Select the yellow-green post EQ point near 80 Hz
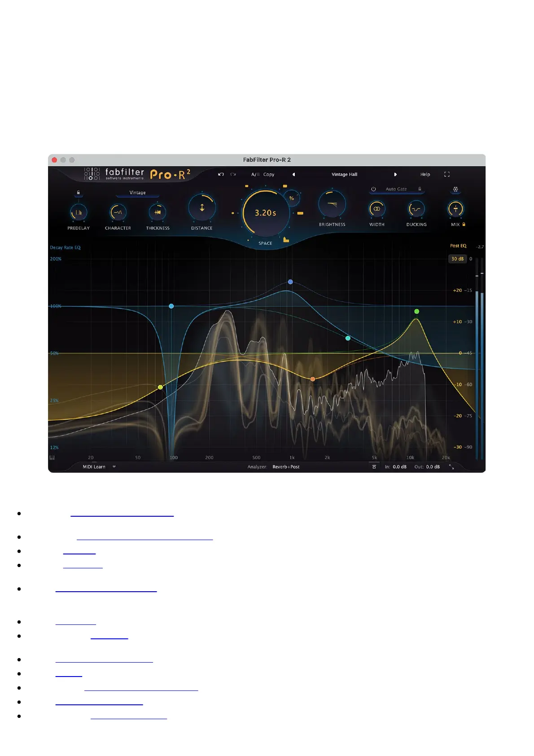This screenshot has width=534, height=756. tap(161, 387)
